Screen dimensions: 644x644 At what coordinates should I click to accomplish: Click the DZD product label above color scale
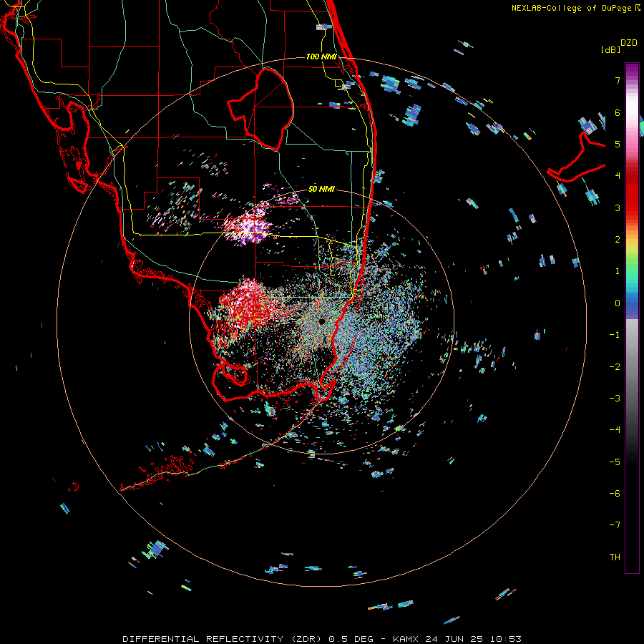629,43
